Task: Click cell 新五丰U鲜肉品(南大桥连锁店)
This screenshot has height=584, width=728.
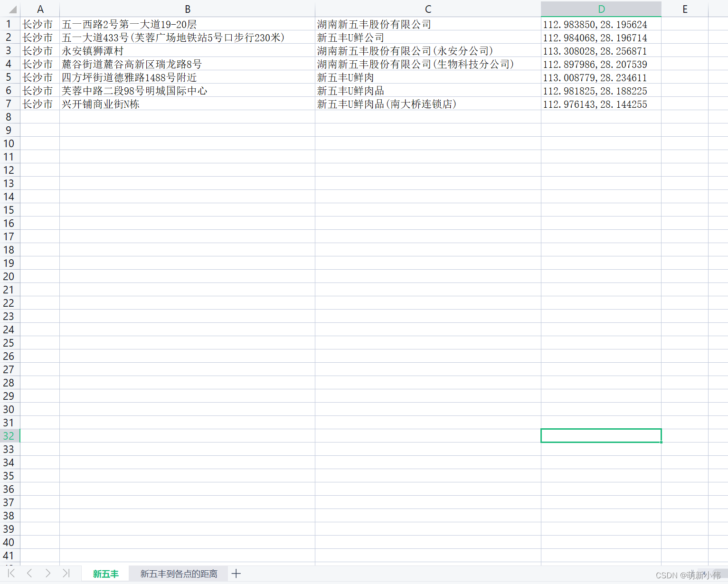Action: (x=428, y=104)
